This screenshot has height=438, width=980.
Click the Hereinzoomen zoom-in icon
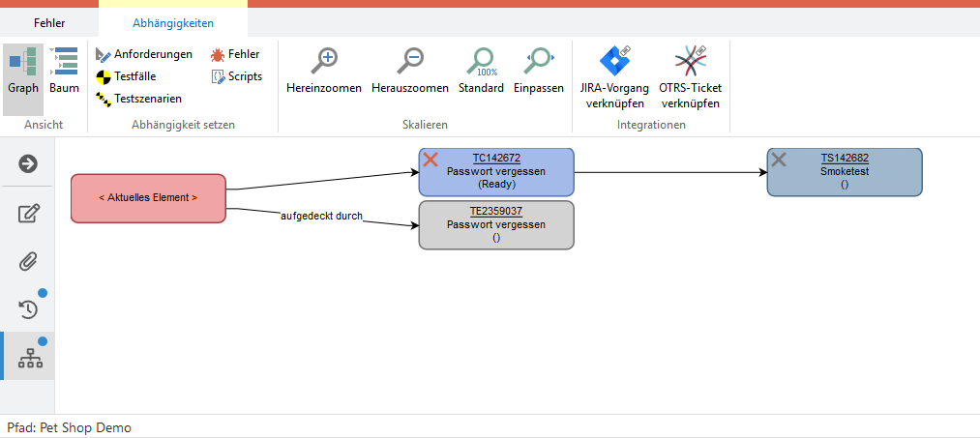coord(324,63)
